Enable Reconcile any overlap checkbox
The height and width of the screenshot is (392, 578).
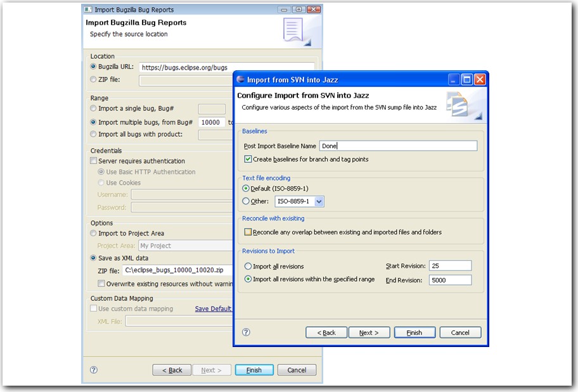[248, 232]
